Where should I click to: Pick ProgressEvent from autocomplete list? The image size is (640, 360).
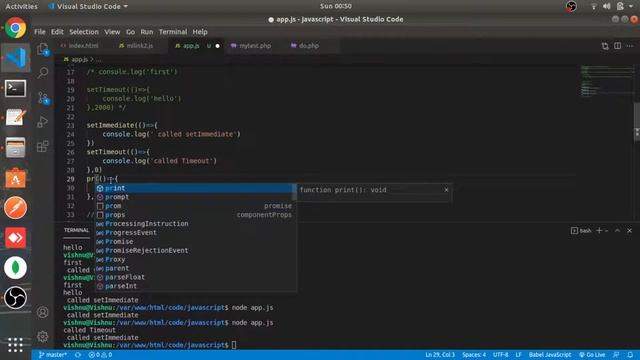[194, 233]
